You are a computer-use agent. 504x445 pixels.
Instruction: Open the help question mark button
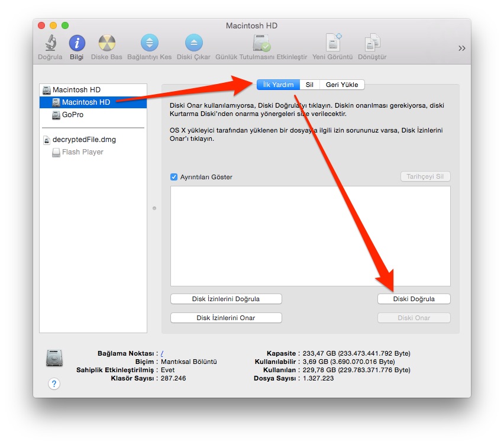(54, 384)
